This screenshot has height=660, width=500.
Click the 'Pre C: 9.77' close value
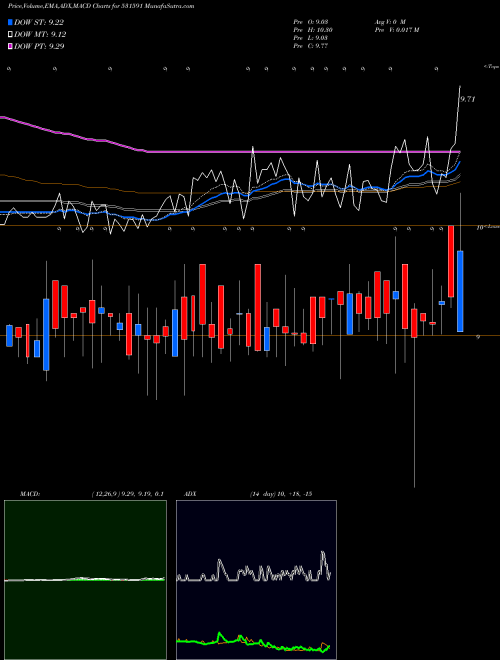[311, 46]
